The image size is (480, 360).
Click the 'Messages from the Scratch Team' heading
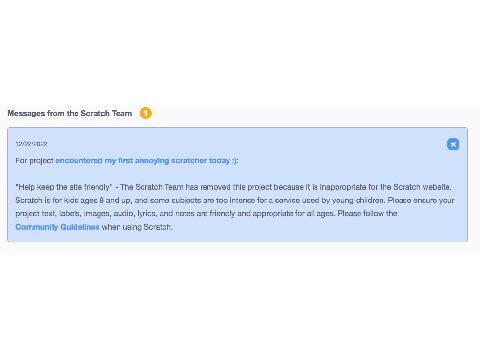(x=70, y=113)
